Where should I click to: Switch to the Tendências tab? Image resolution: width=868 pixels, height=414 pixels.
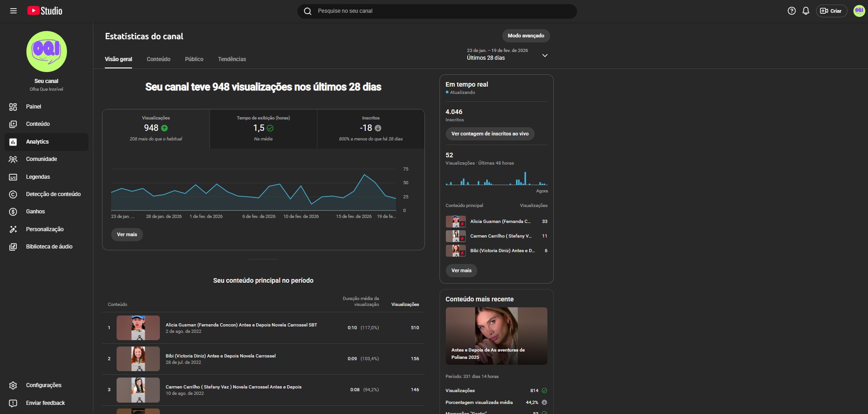coord(232,59)
